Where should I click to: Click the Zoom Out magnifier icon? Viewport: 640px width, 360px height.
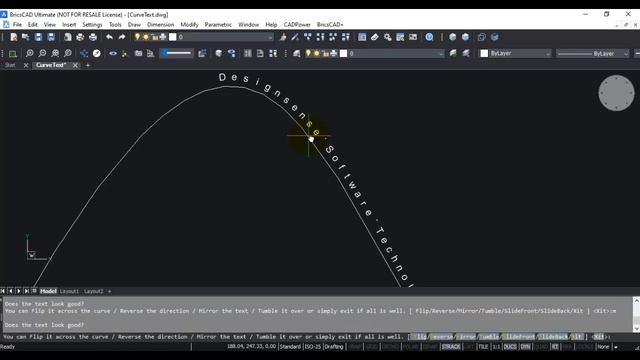42,53
